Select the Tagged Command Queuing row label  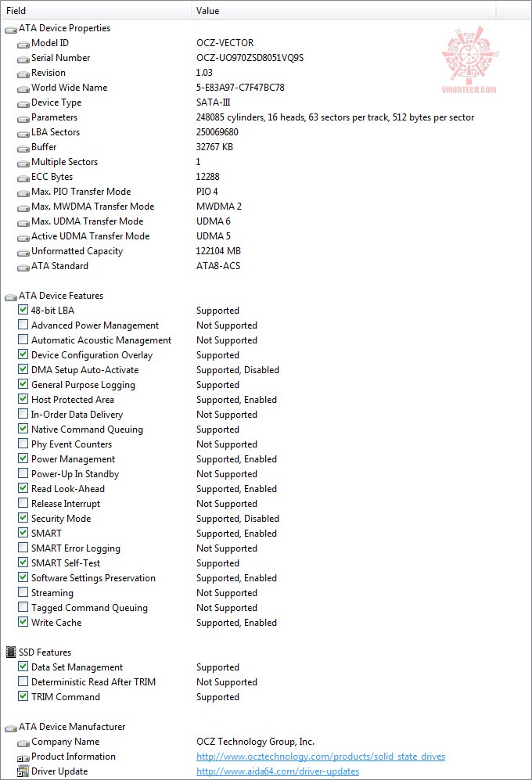89,608
